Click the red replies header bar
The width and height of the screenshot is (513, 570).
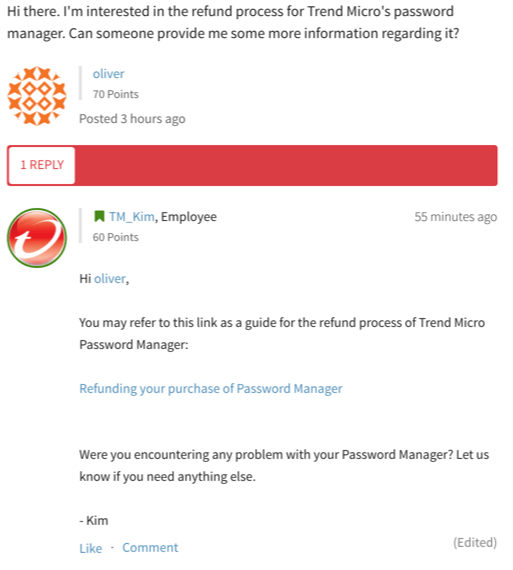(x=252, y=165)
